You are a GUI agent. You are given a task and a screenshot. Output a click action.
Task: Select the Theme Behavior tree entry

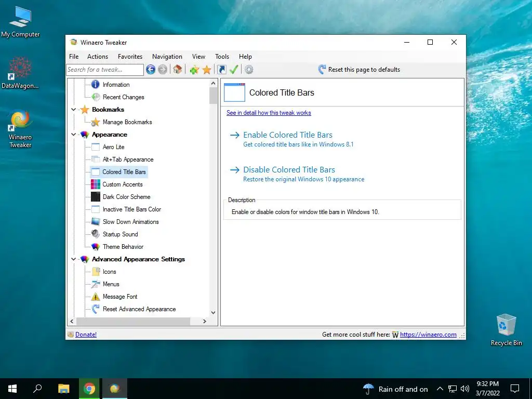(x=123, y=247)
